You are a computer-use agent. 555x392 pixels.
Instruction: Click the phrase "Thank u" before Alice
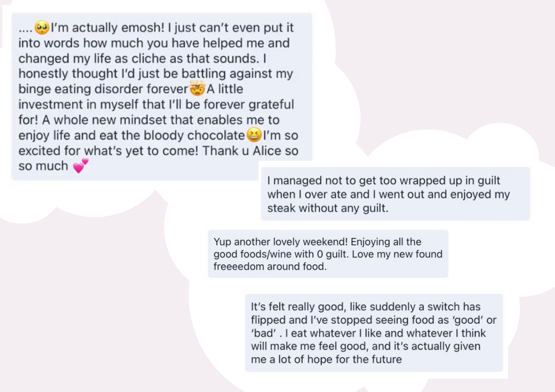point(225,151)
